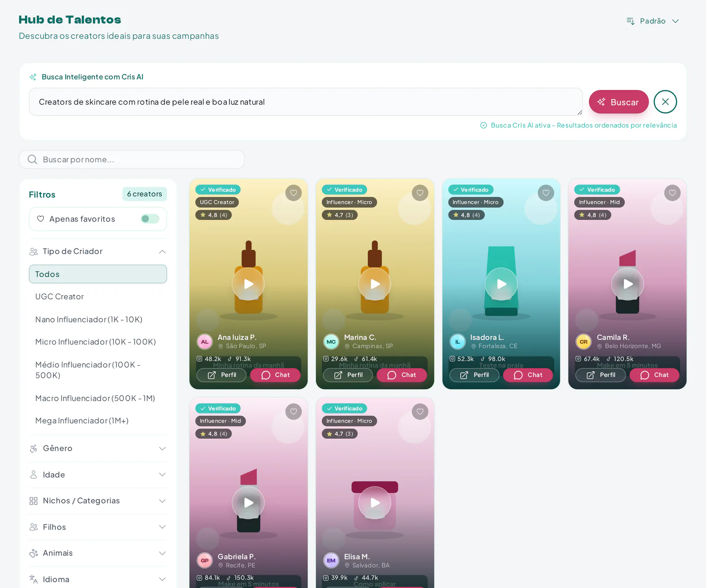Select Todos creator type filter

[98, 274]
